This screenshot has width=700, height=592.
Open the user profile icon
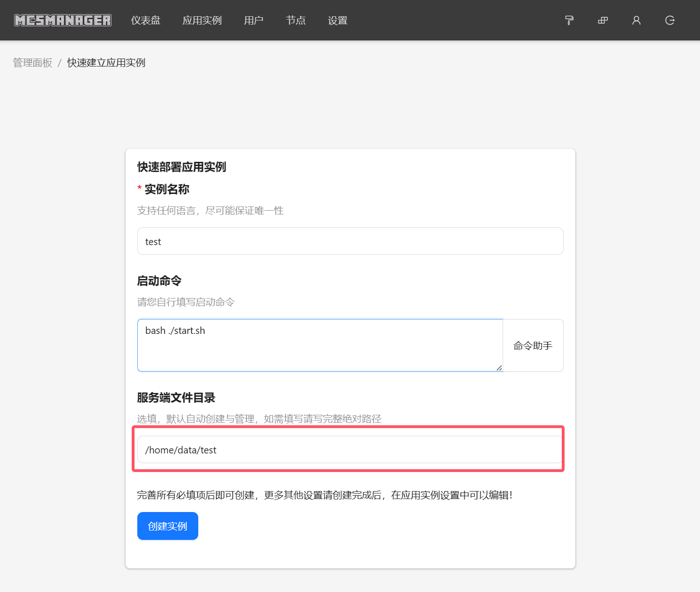636,20
